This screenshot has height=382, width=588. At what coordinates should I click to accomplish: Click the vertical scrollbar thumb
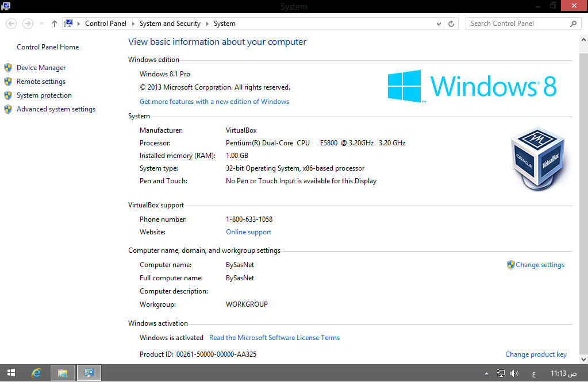(583, 202)
